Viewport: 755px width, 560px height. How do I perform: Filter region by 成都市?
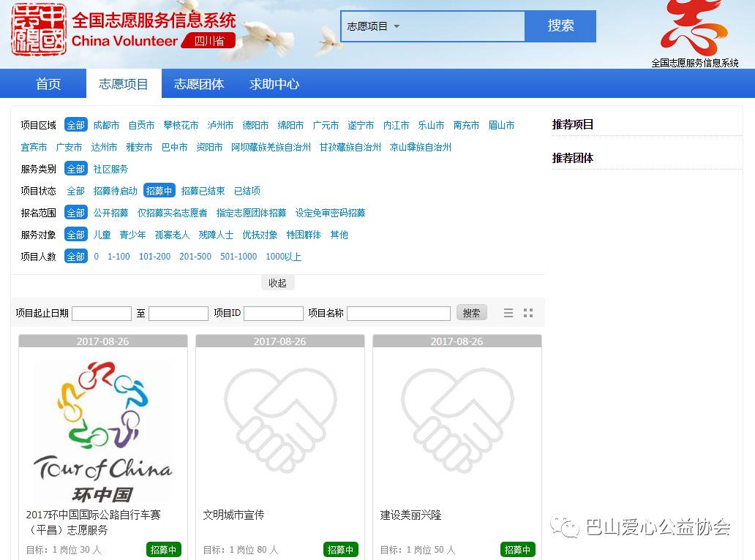106,125
